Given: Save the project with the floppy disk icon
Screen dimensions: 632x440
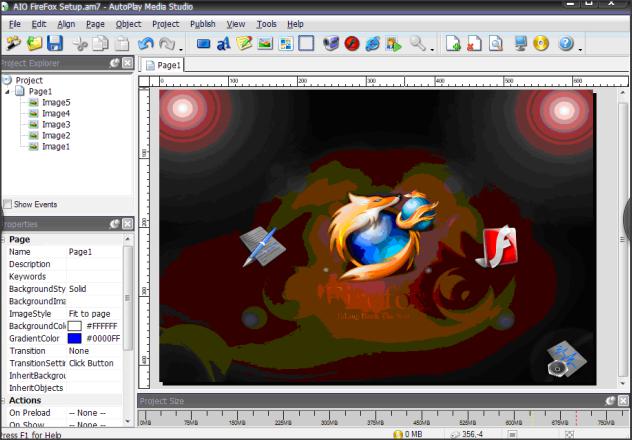Looking at the screenshot, I should [x=55, y=43].
